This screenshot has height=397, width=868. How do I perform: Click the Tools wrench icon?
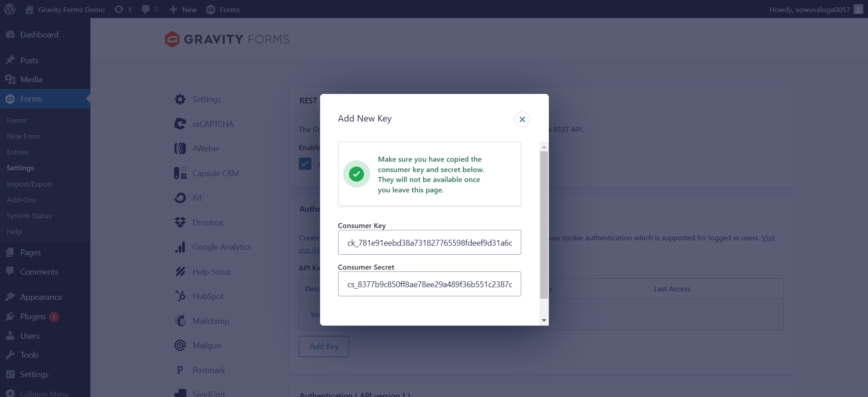click(x=10, y=355)
